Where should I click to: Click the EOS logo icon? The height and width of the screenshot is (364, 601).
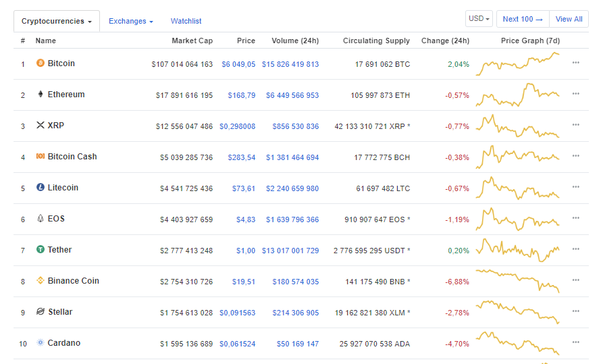click(x=41, y=218)
